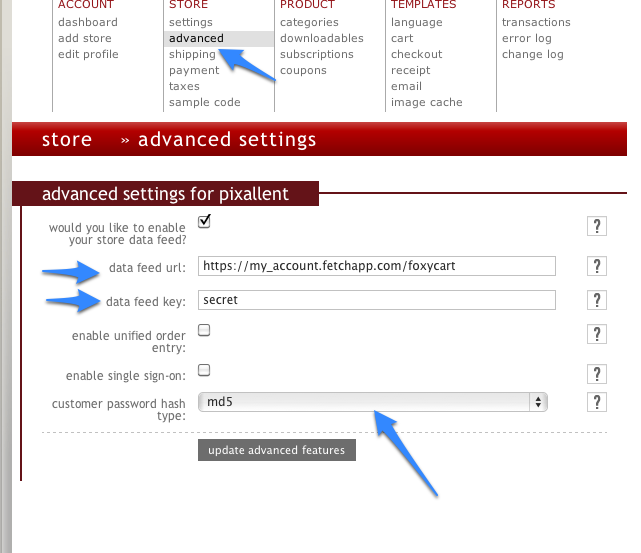641x553 pixels.
Task: Enable single sign-on checkbox
Action: pyautogui.click(x=204, y=370)
